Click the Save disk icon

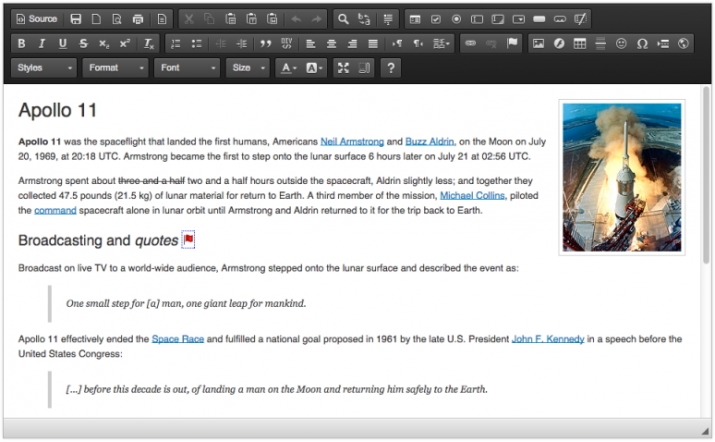[76, 19]
